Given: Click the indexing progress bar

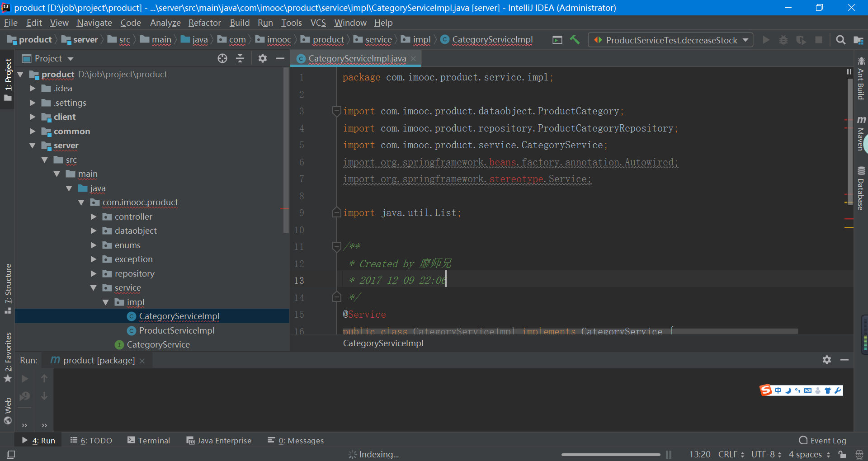Looking at the screenshot, I should (x=611, y=454).
